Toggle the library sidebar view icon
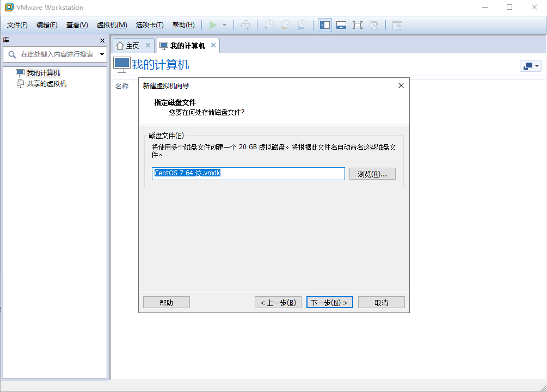This screenshot has width=547, height=392. [x=325, y=25]
